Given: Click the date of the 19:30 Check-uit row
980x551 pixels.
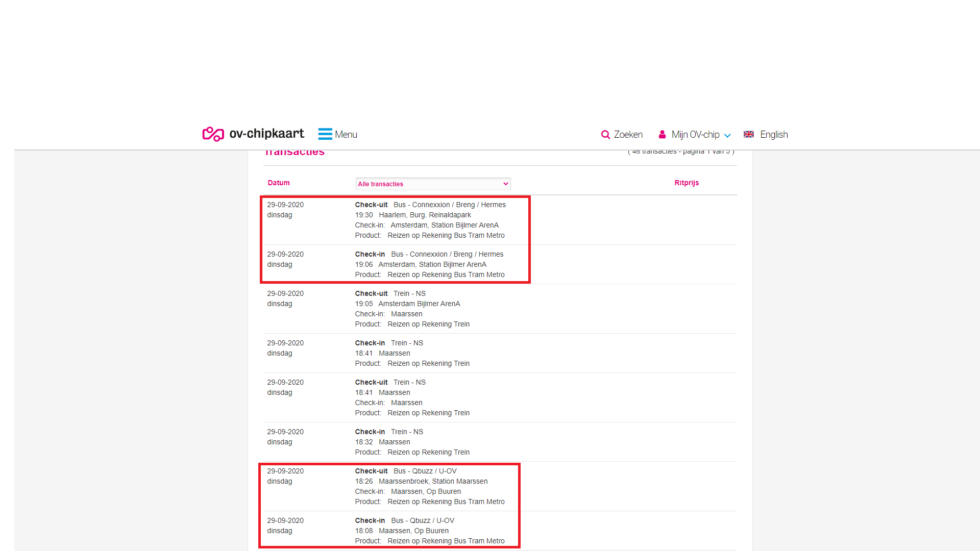Looking at the screenshot, I should coord(285,205).
